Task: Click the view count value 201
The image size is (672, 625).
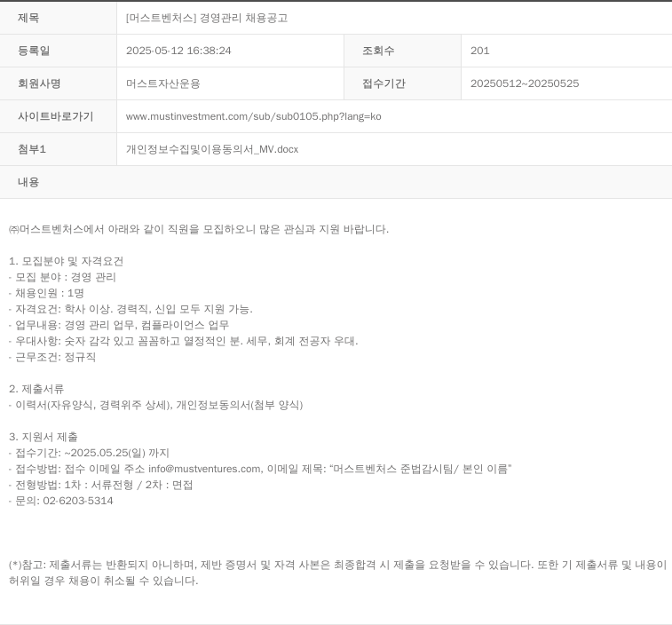Action: tap(479, 51)
